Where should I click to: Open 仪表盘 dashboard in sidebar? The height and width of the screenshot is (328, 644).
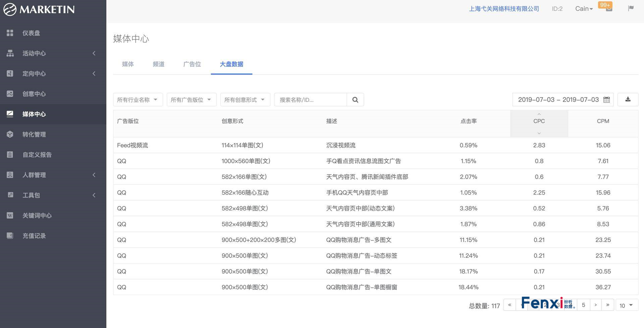point(31,33)
